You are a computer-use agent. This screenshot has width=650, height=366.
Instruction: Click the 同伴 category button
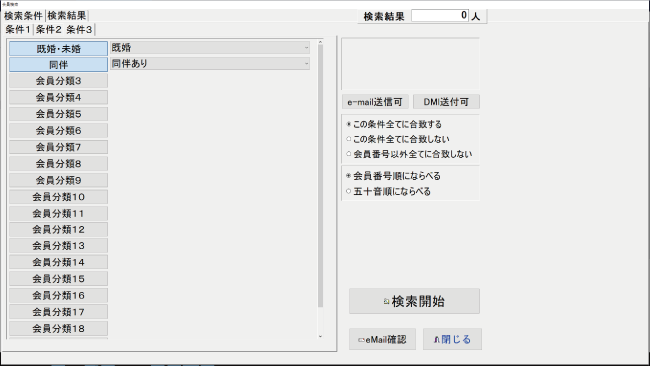click(58, 65)
